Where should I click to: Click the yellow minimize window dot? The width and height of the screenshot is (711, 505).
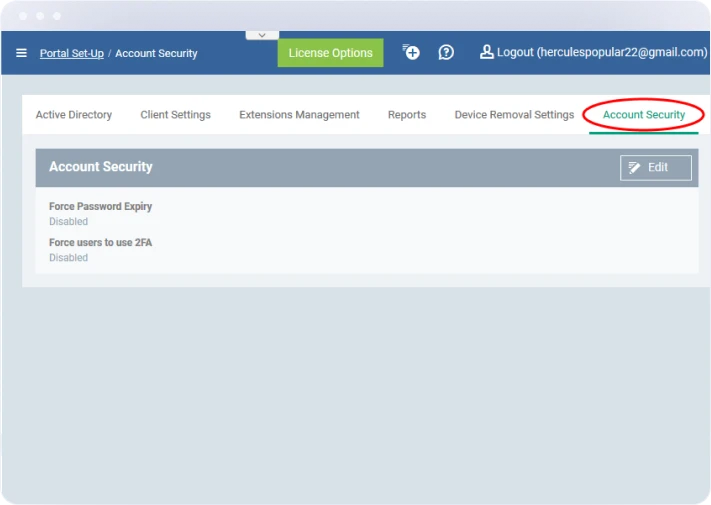point(40,16)
